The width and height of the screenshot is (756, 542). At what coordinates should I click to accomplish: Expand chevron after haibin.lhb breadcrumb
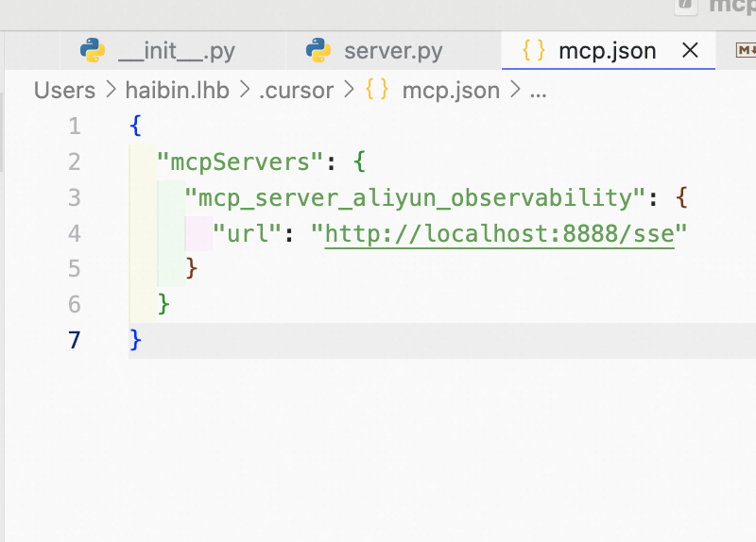(245, 90)
